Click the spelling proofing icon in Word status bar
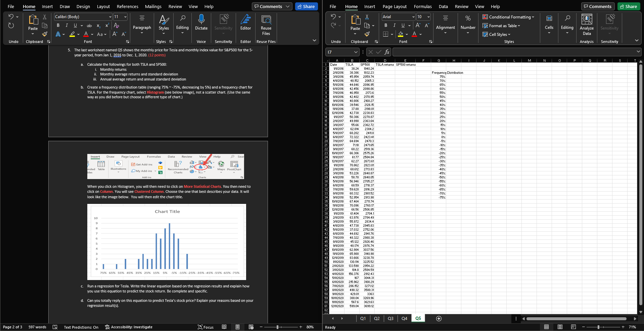 tap(55, 327)
